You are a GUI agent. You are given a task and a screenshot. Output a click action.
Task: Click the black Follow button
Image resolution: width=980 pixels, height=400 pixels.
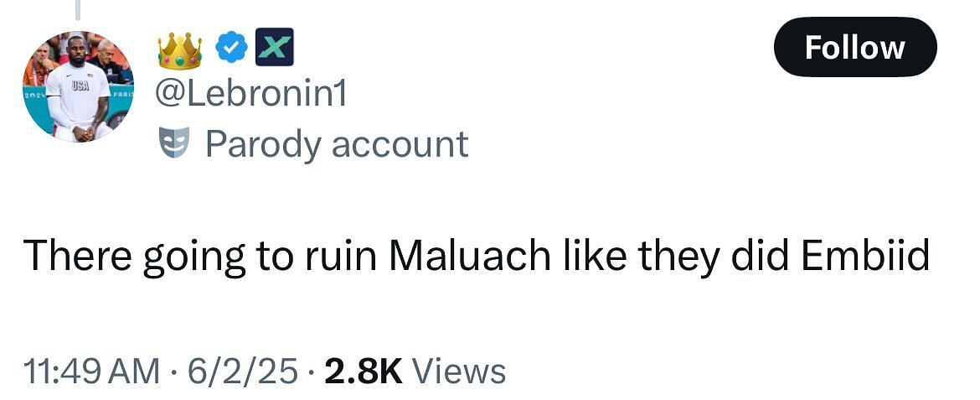pyautogui.click(x=855, y=47)
